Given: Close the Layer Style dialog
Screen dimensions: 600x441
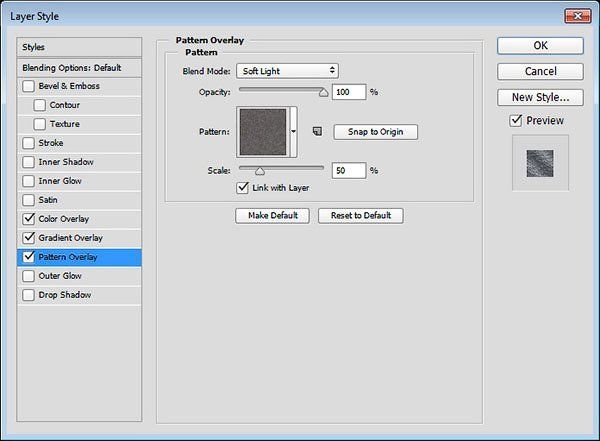Looking at the screenshot, I should click(577, 16).
